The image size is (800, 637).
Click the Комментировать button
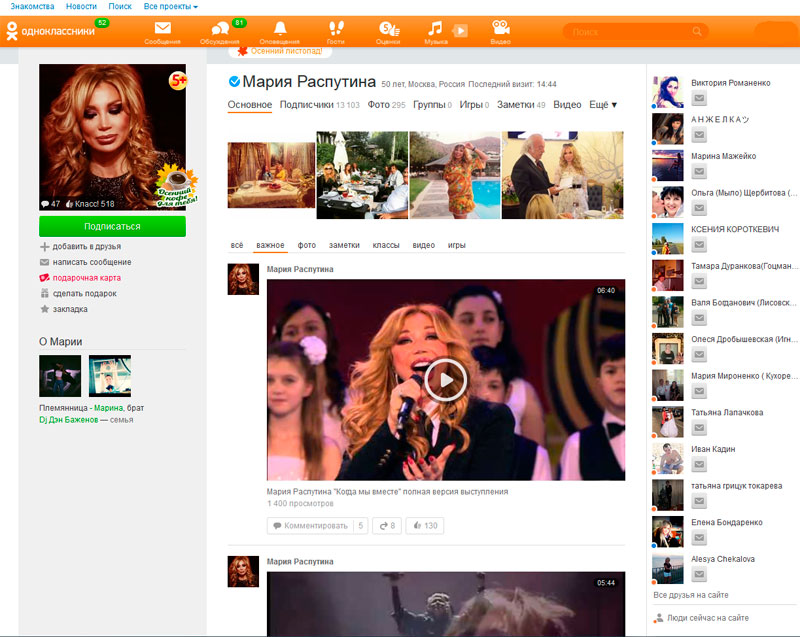pyautogui.click(x=310, y=525)
